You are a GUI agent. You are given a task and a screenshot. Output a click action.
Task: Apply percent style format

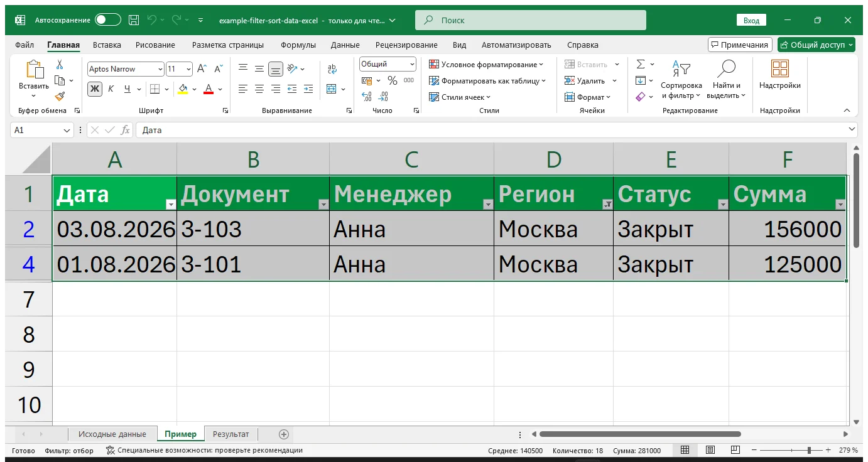tap(393, 80)
